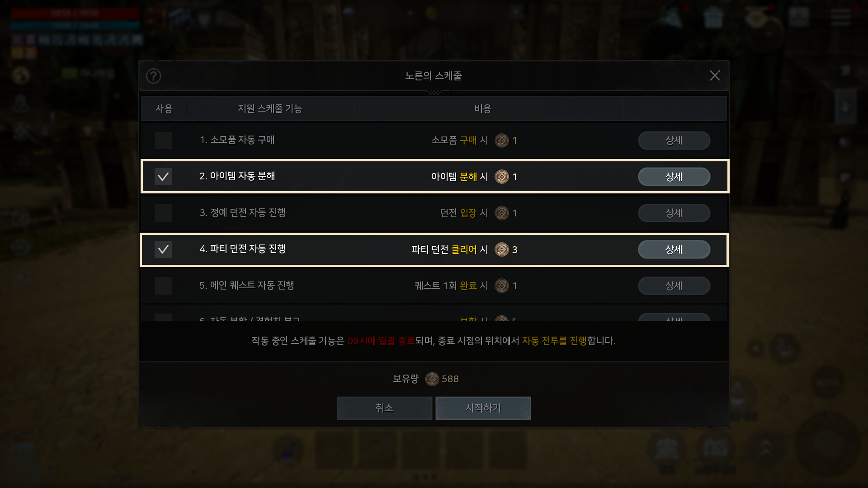Enable 메인 퀘스트 자동 진행 checkbox
The width and height of the screenshot is (868, 488).
coord(163,286)
